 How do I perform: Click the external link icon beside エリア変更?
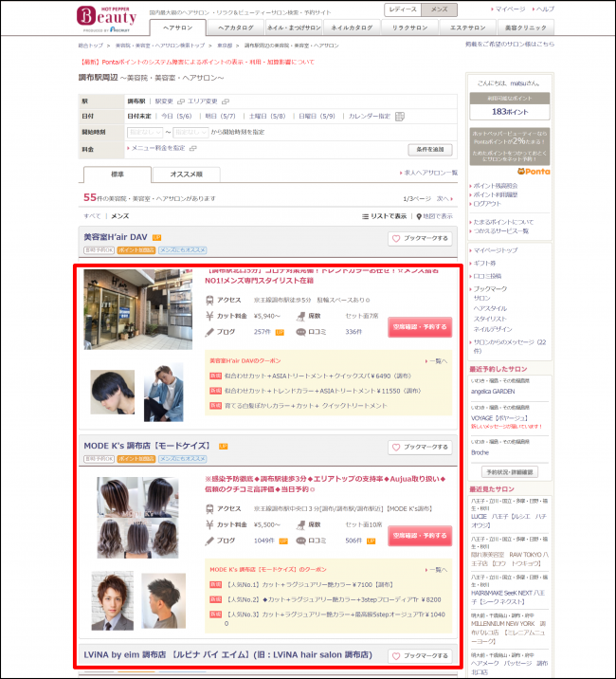(x=226, y=101)
